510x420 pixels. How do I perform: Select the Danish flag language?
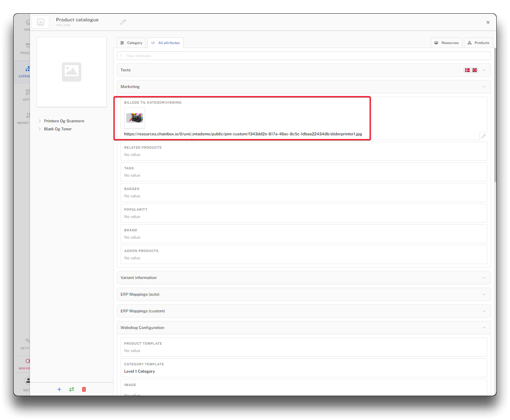click(467, 70)
